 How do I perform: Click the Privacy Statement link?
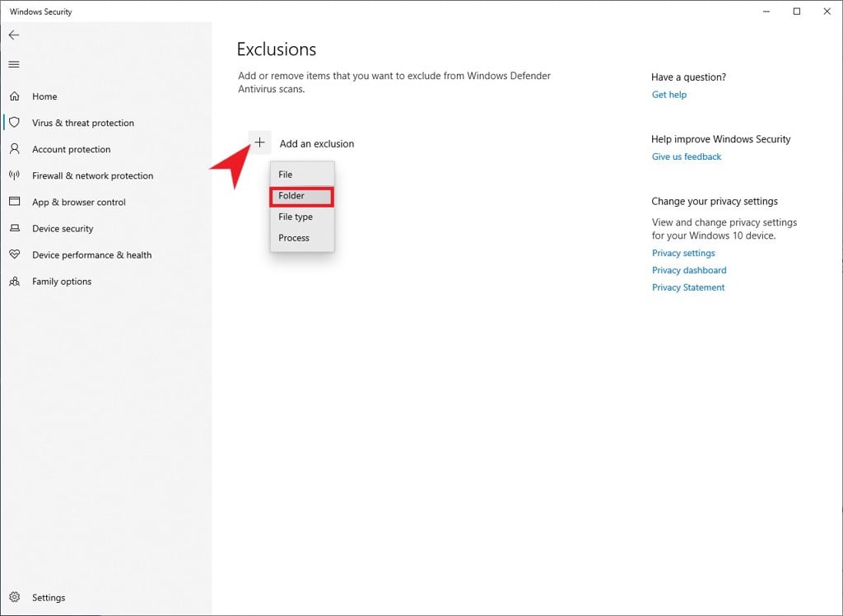tap(688, 287)
